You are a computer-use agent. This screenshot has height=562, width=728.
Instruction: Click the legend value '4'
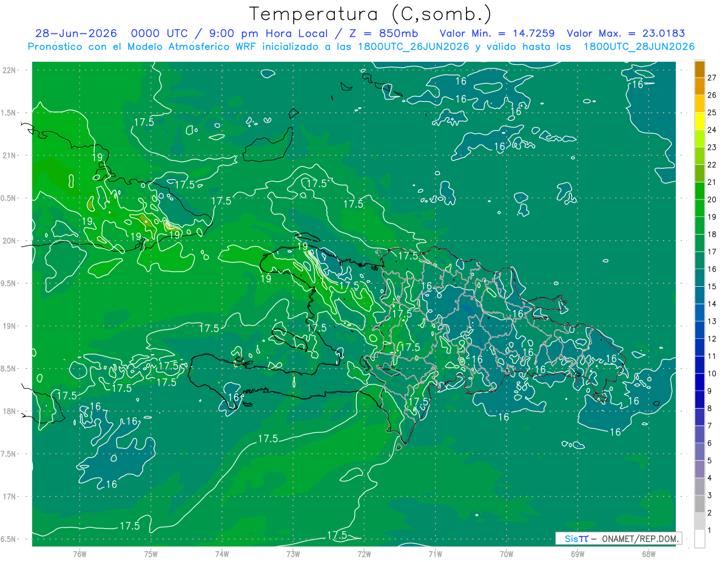710,478
